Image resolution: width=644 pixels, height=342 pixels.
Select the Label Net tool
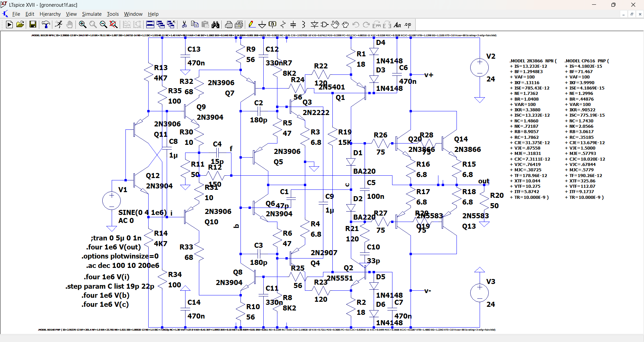[273, 24]
